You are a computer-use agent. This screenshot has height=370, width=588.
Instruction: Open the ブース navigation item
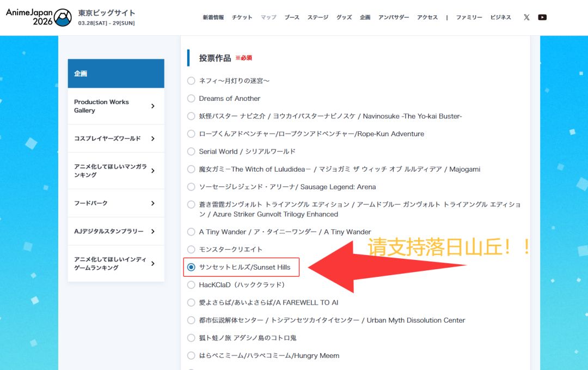coord(292,17)
